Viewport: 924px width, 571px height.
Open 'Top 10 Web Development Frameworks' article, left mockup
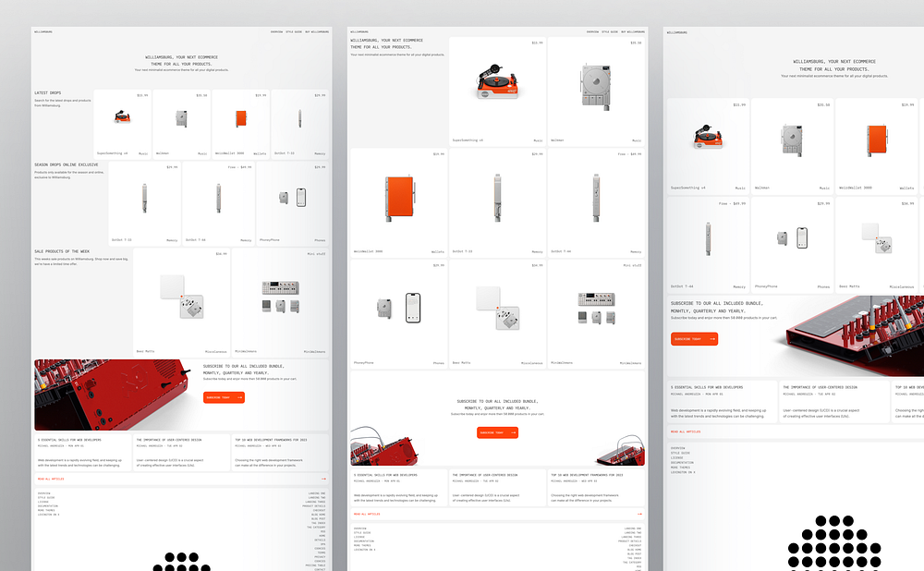click(x=281, y=453)
